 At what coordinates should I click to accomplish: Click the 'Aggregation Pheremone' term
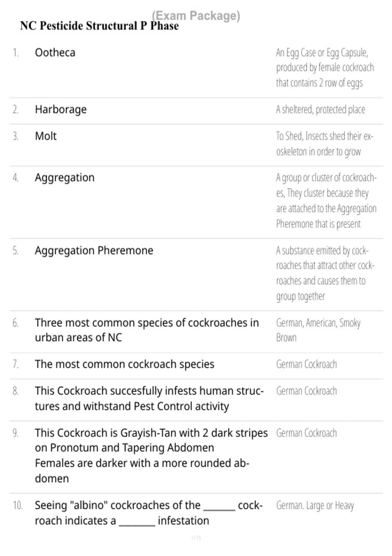(94, 251)
